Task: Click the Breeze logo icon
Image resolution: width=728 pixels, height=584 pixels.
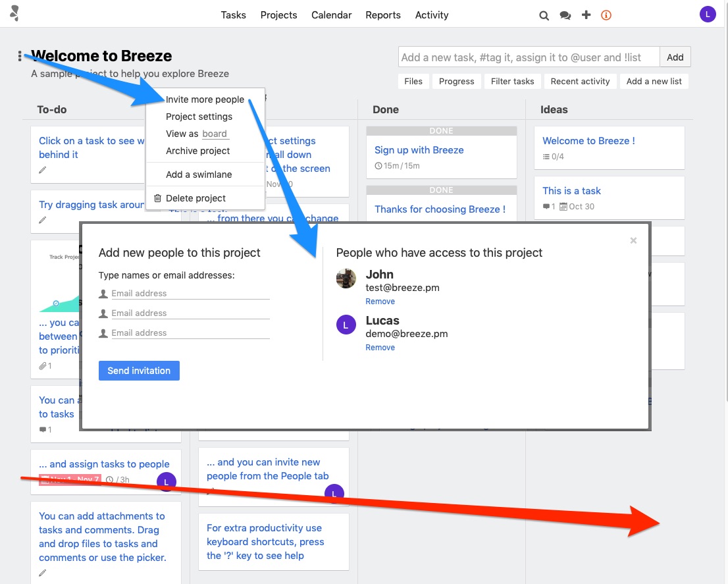Action: (15, 13)
